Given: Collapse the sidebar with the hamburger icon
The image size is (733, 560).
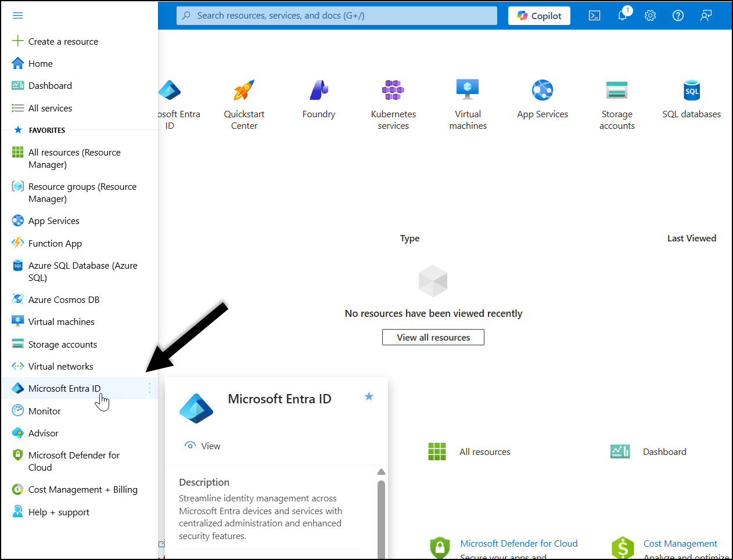Looking at the screenshot, I should tap(17, 16).
